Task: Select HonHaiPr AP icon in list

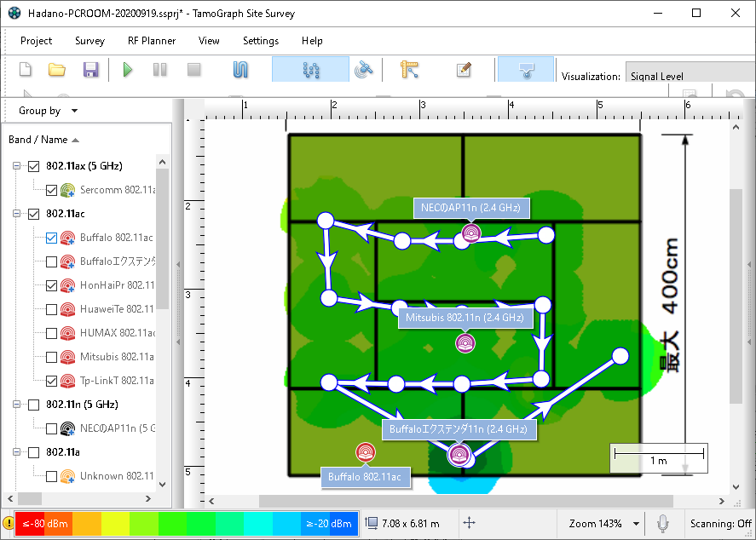Action: [67, 285]
